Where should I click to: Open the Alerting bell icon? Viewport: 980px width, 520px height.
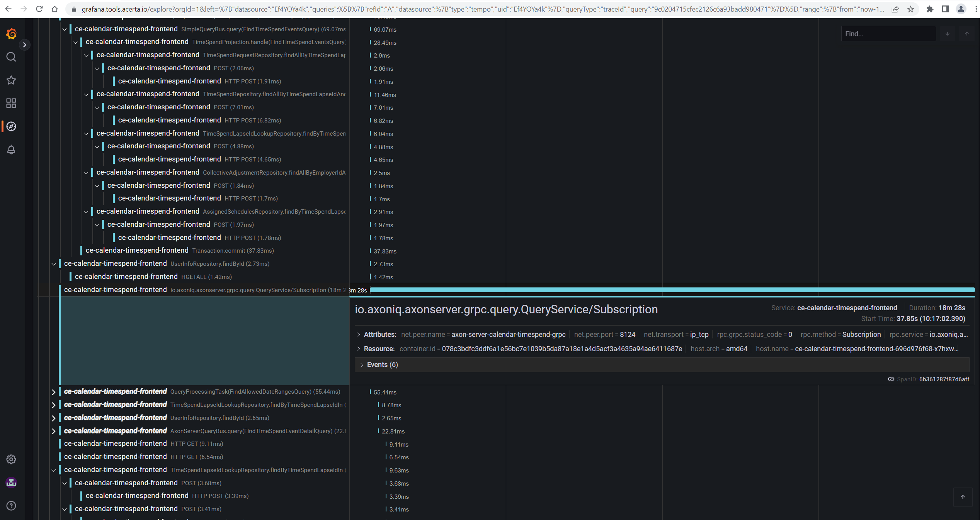pos(11,150)
